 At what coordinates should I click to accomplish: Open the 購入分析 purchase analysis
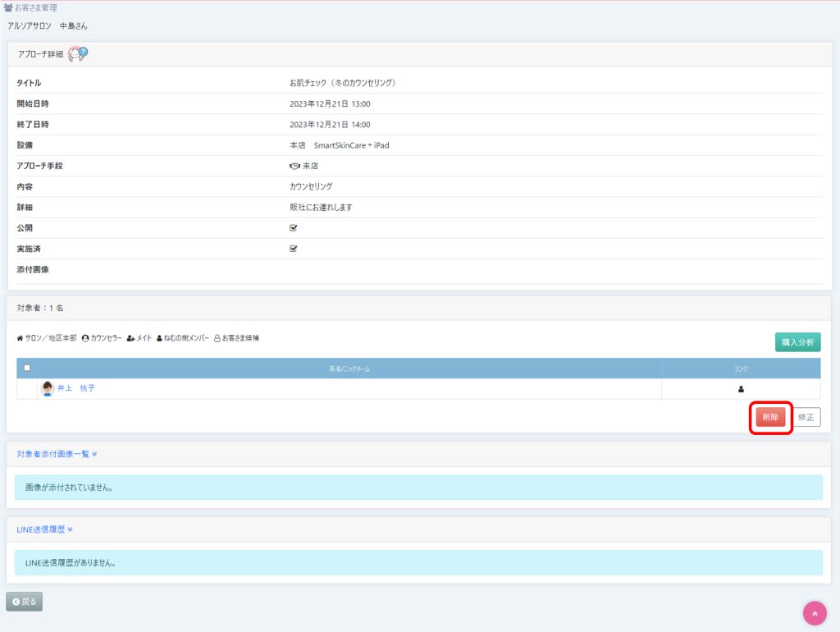(x=797, y=342)
